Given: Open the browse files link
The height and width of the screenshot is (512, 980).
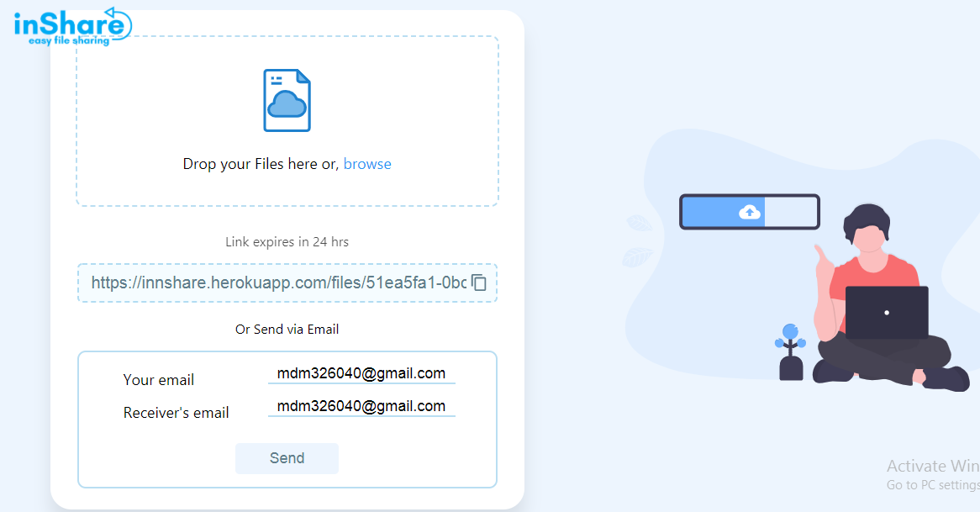Looking at the screenshot, I should coord(367,164).
